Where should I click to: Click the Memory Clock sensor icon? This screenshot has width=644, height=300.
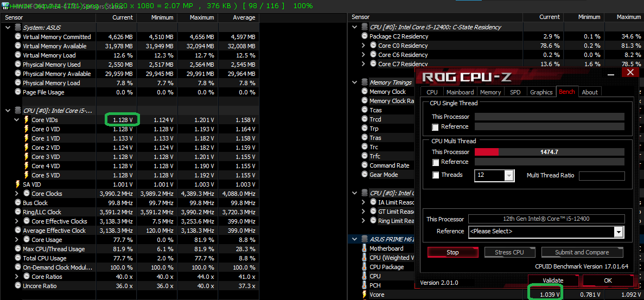(x=365, y=92)
